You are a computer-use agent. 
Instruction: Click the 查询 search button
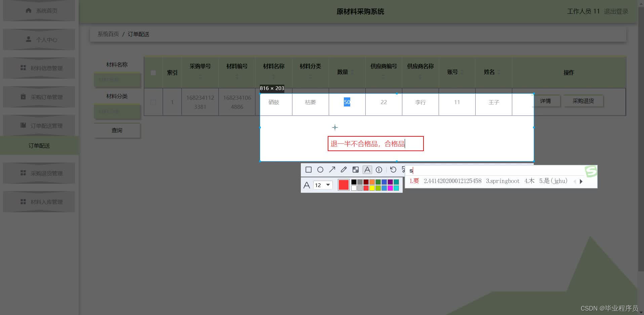[117, 130]
